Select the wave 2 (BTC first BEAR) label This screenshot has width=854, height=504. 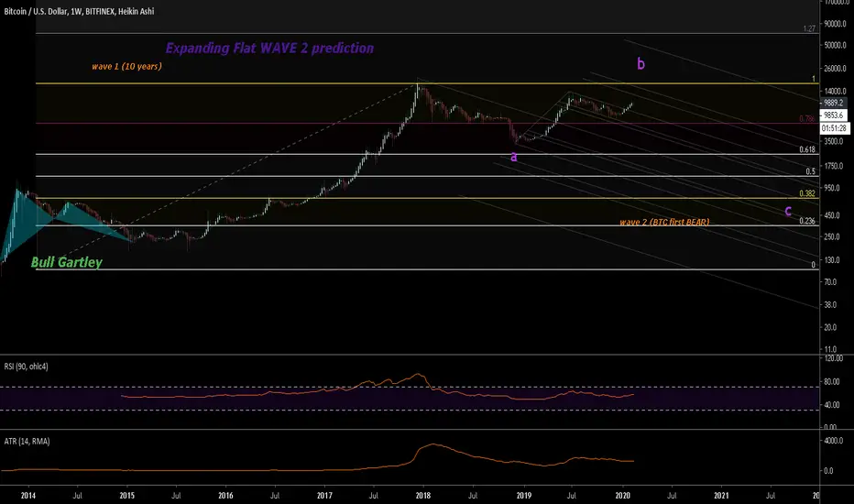pyautogui.click(x=664, y=223)
